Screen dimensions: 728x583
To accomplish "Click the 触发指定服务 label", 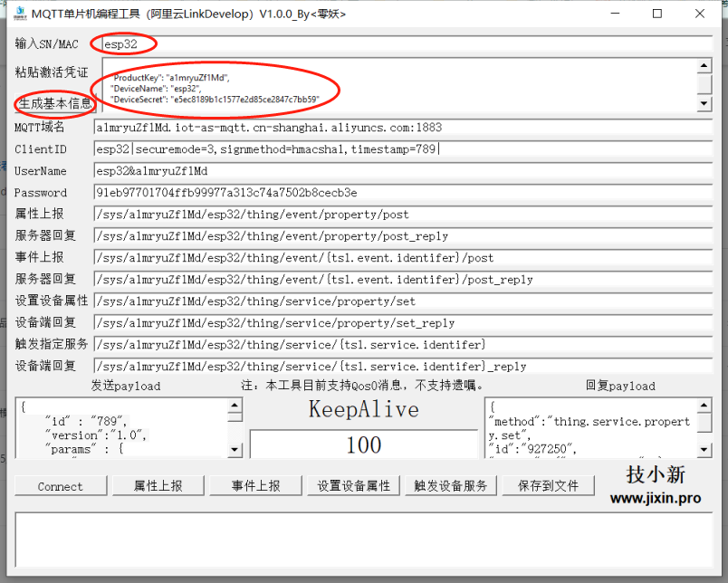I will pyautogui.click(x=52, y=343).
